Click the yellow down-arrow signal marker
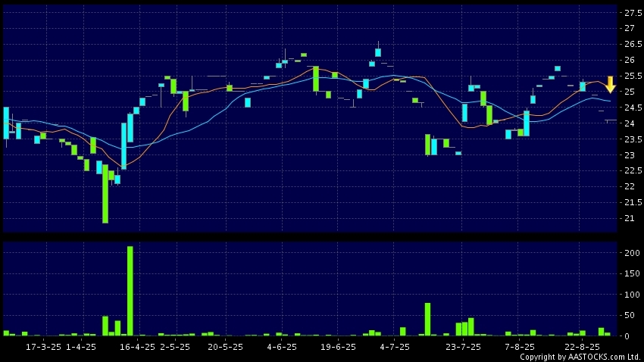The height and width of the screenshot is (362, 644). tap(611, 85)
